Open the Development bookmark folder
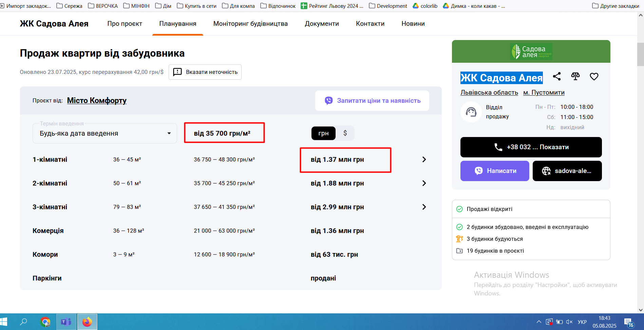 tap(388, 6)
